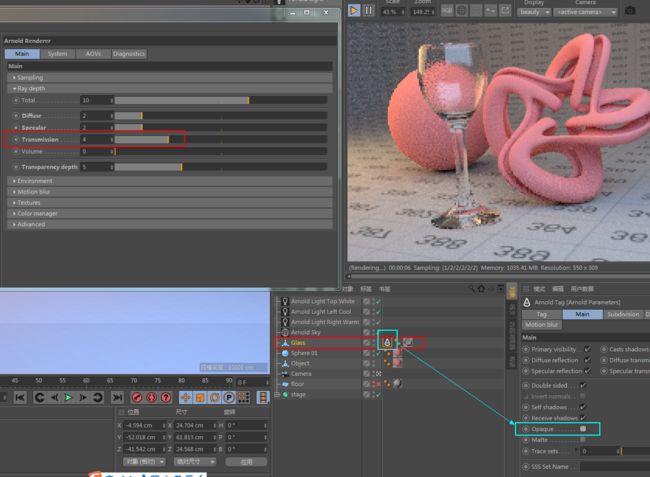
Task: Click the Transparency depth slider
Action: click(x=221, y=167)
